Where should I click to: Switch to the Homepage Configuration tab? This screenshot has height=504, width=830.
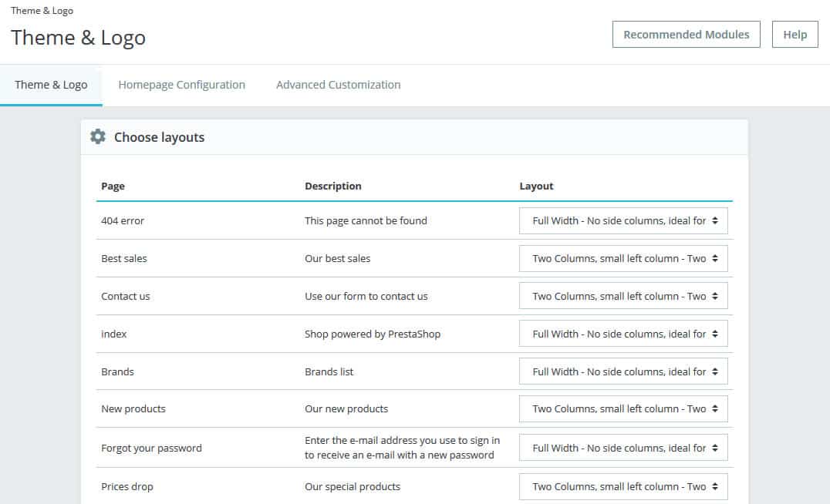tap(181, 85)
